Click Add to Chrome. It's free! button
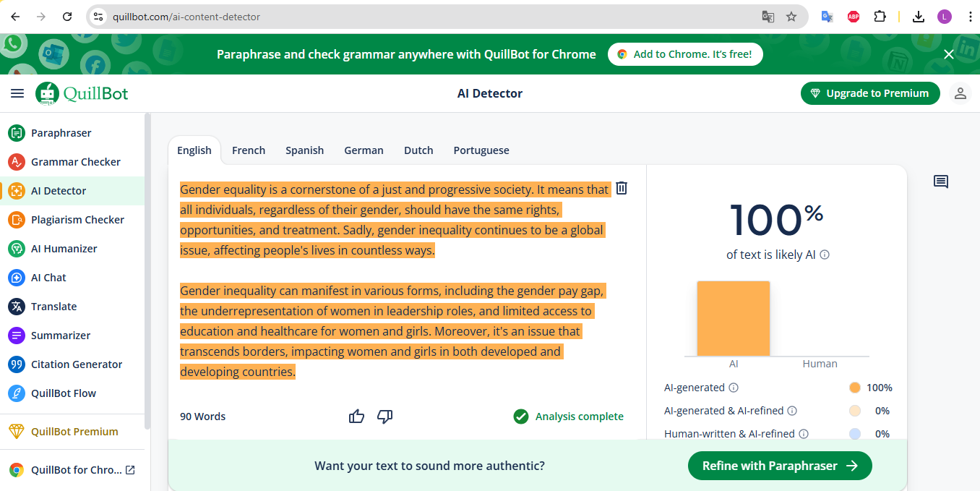This screenshot has height=491, width=980. tap(685, 54)
